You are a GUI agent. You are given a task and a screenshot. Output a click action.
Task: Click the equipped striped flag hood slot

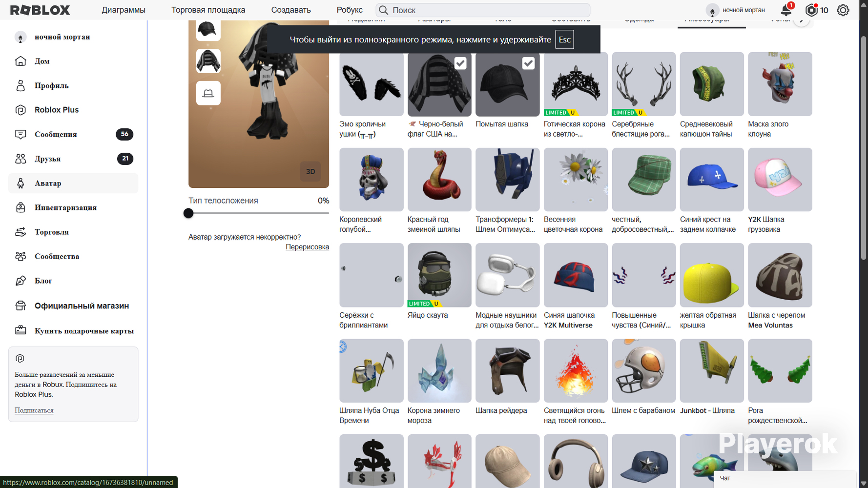click(208, 61)
